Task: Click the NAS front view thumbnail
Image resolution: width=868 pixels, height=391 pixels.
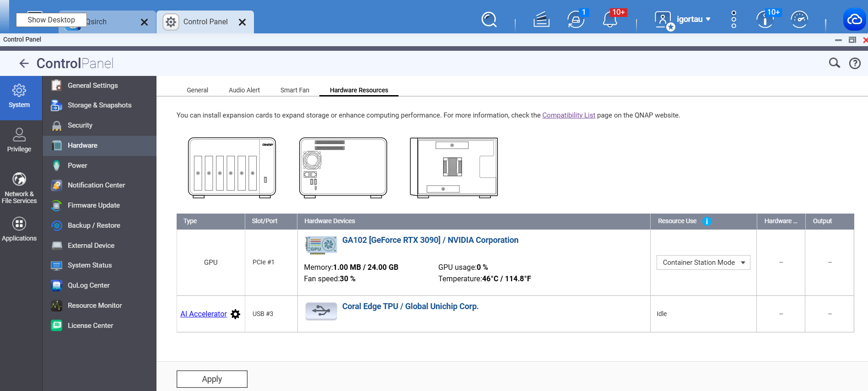Action: pyautogui.click(x=232, y=168)
